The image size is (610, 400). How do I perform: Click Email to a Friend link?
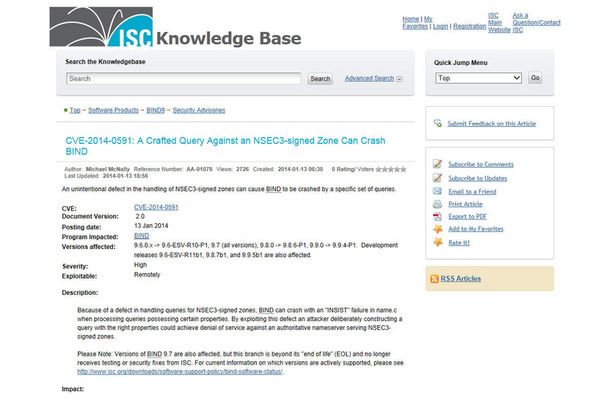click(x=472, y=191)
